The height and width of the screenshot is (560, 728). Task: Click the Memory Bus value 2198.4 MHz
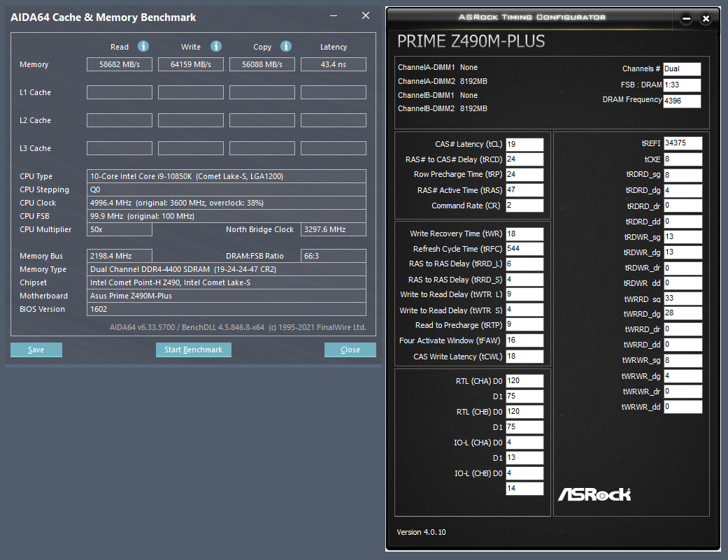[120, 256]
